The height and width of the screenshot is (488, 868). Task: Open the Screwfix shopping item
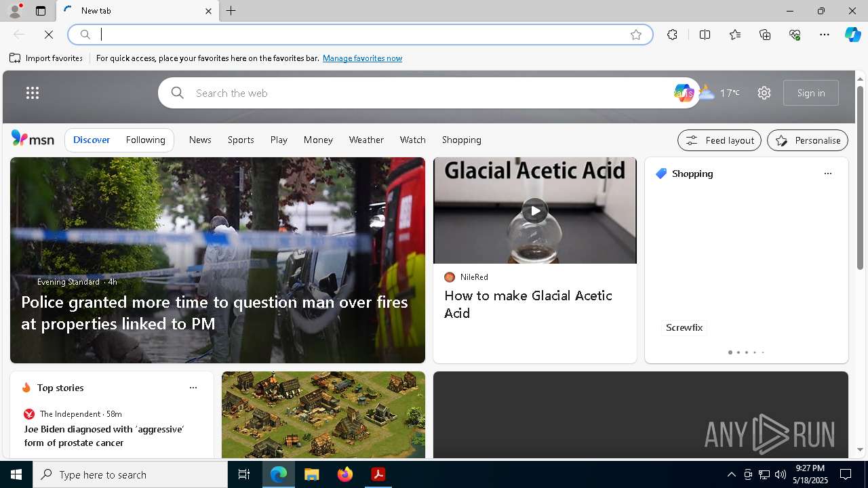click(x=684, y=327)
